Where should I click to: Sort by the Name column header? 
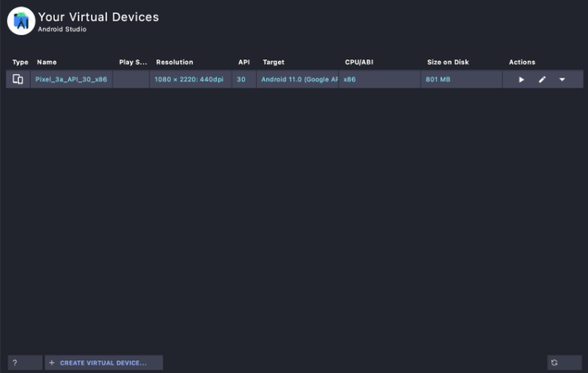click(47, 63)
